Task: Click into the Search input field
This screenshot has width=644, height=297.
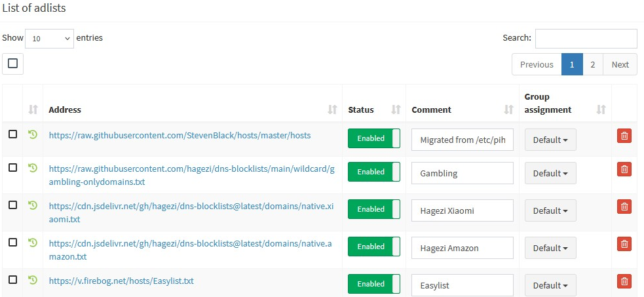Action: tap(586, 39)
